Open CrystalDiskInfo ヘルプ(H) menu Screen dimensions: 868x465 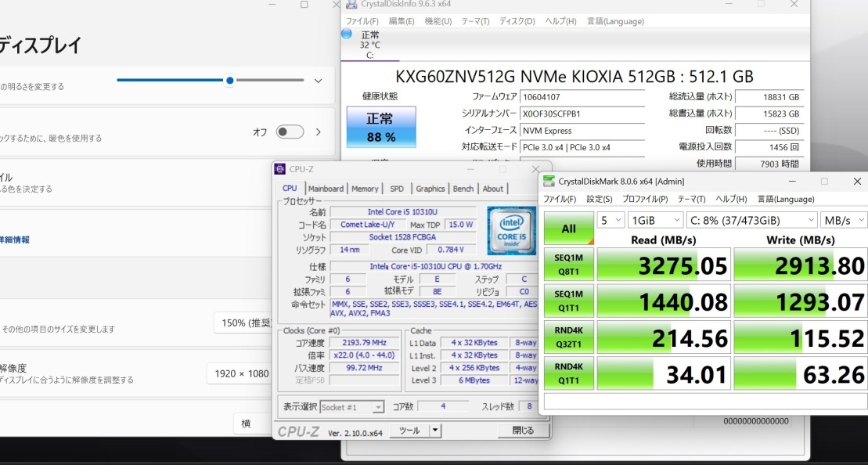tap(560, 22)
